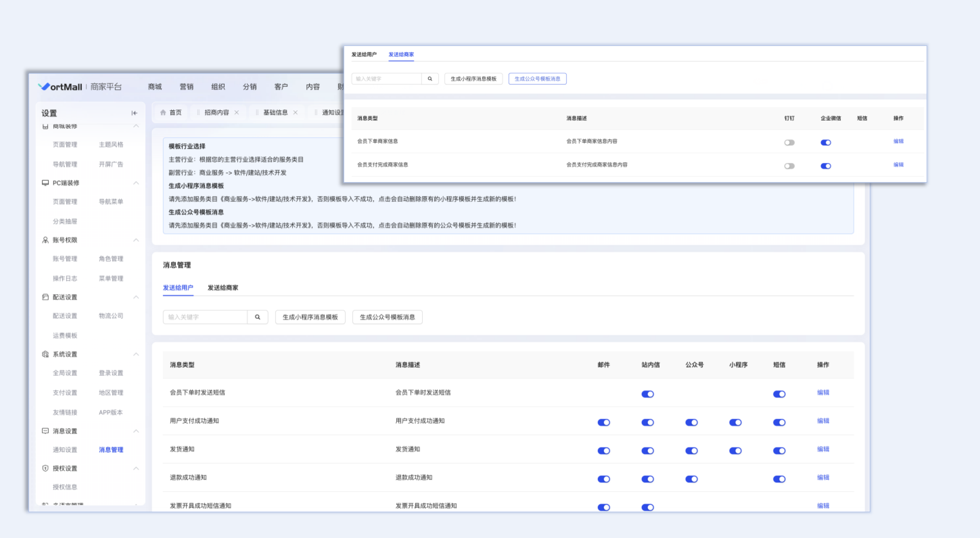Click the search icon in the 消息管理 filter
The width and height of the screenshot is (980, 538).
coord(258,317)
